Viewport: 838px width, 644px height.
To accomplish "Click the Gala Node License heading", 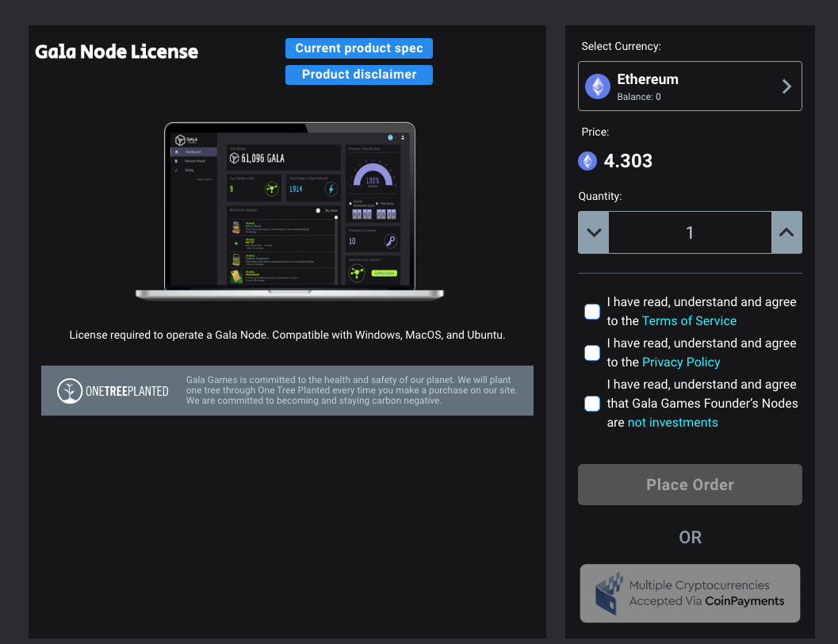I will (117, 52).
